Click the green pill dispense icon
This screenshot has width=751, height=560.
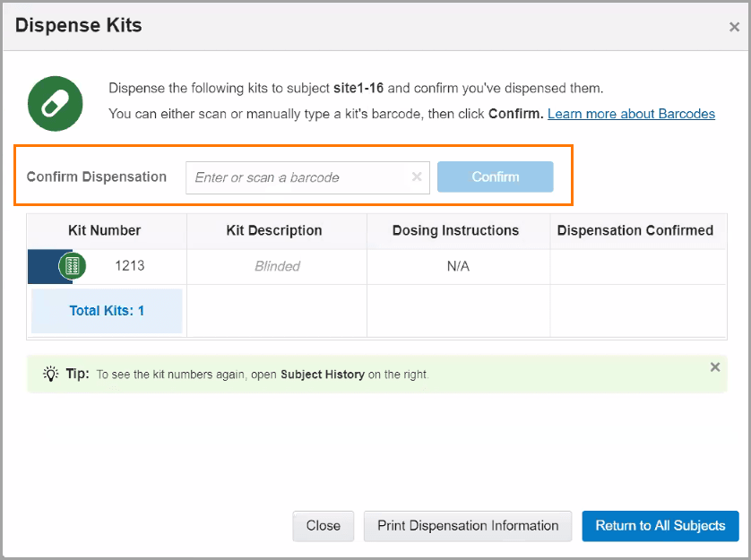click(x=55, y=103)
